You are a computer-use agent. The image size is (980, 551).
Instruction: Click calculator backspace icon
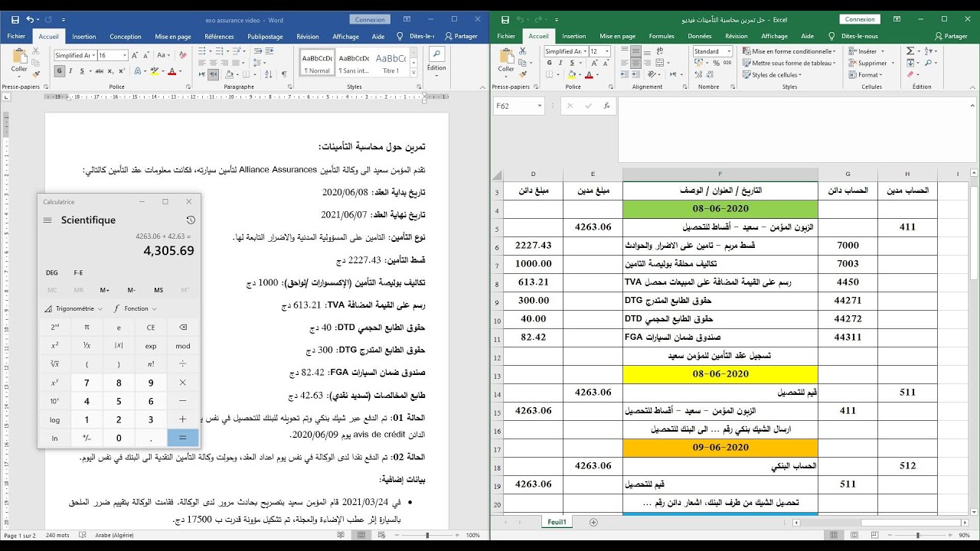tap(183, 327)
